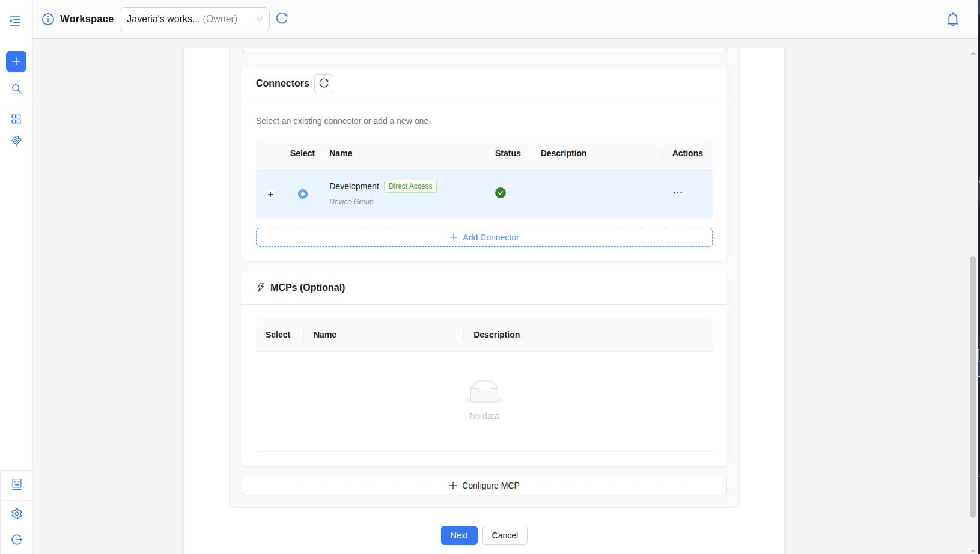Select the Development connector radio button
Viewport: 980px width, 554px height.
303,194
